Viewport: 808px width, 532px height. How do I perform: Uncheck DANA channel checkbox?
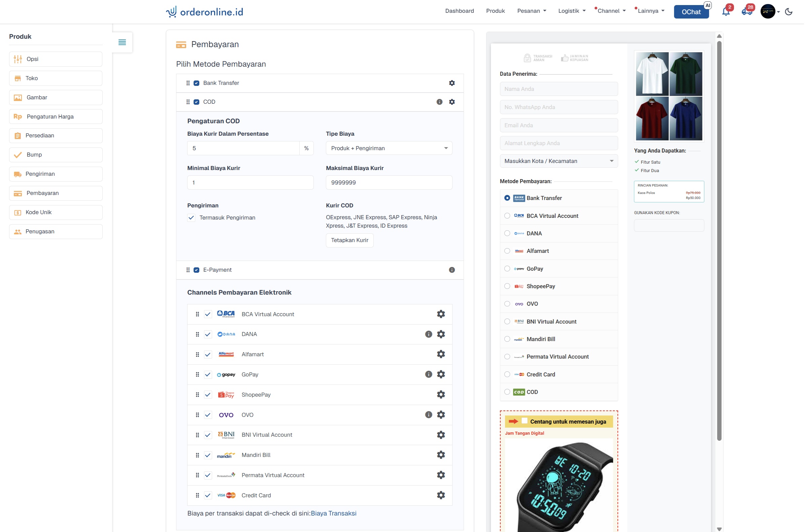(209, 335)
